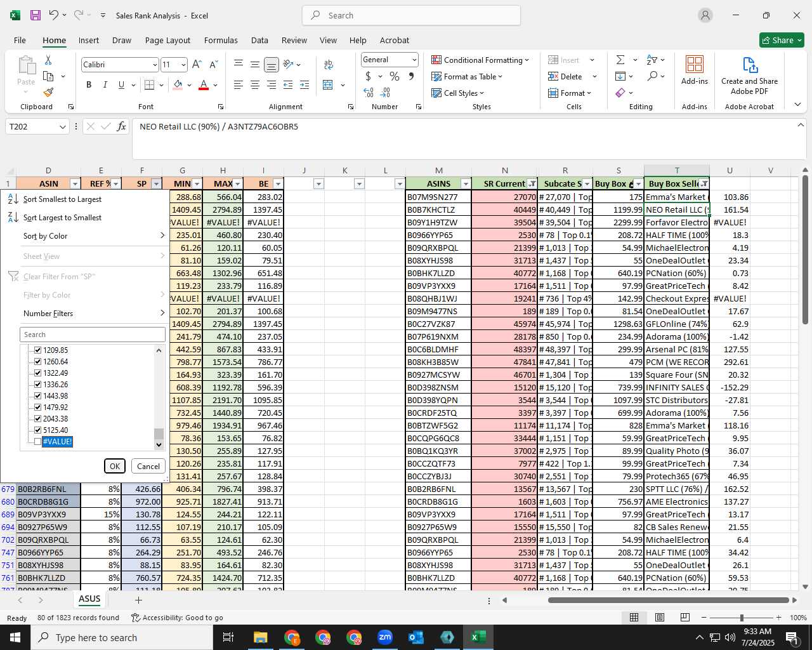Viewport: 812px width, 650px height.
Task: Expand the Name Box dropdown
Action: click(x=62, y=126)
